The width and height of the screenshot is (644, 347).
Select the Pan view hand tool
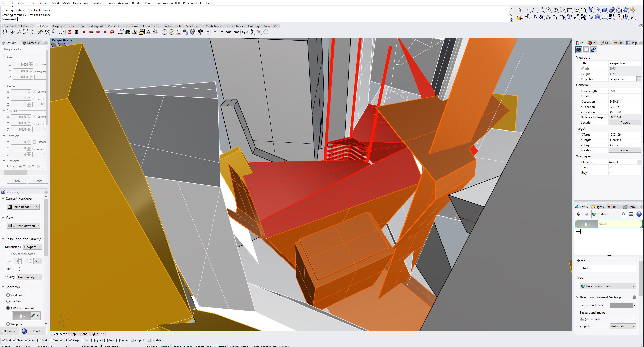tap(4, 32)
